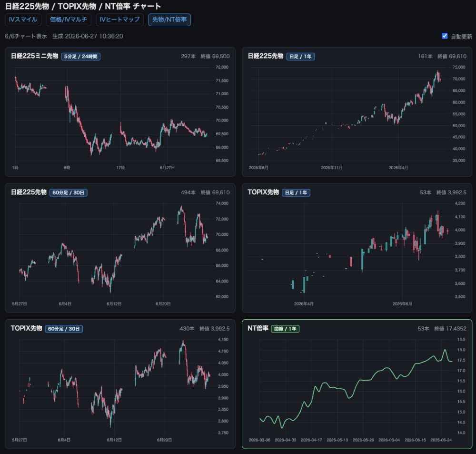Click the 日経225ミニ先物 chart title
The height and width of the screenshot is (454, 476).
34,56
